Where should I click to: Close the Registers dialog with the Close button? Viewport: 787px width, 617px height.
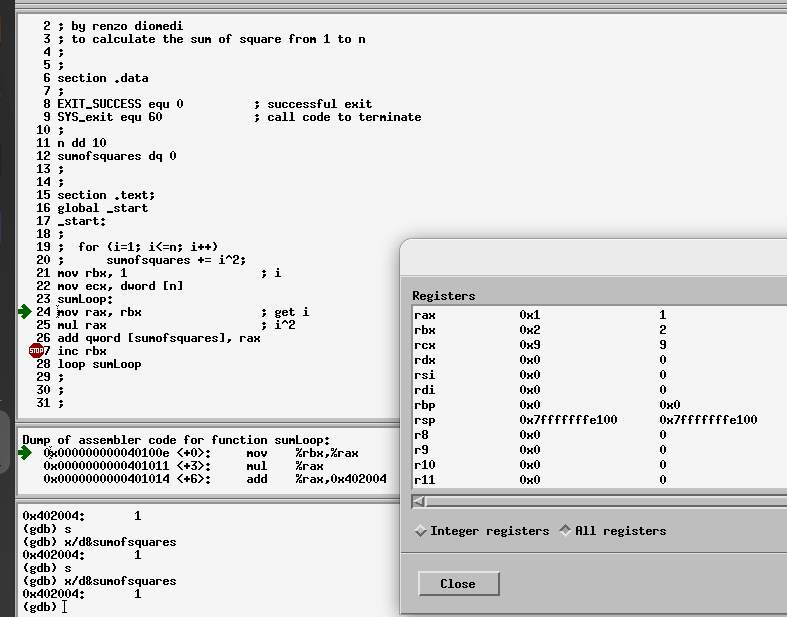458,583
